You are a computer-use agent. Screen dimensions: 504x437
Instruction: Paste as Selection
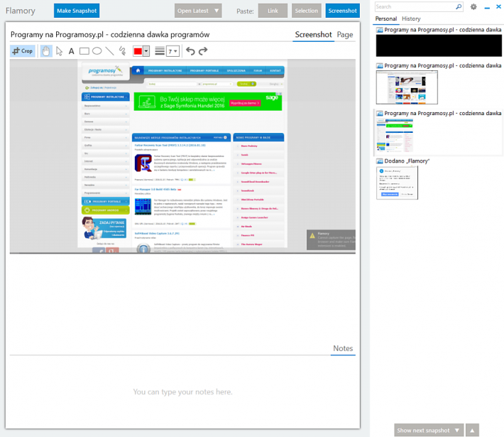click(x=307, y=11)
